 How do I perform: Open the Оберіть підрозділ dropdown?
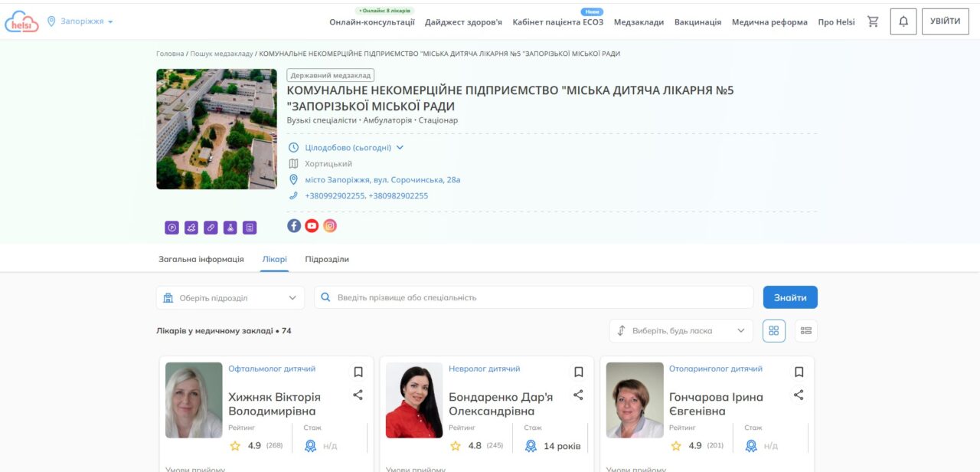230,297
